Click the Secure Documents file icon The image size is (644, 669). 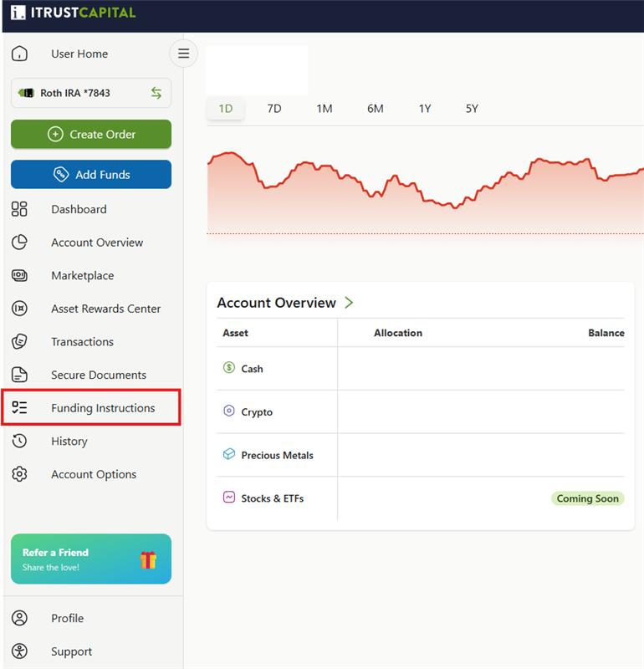[x=19, y=375]
